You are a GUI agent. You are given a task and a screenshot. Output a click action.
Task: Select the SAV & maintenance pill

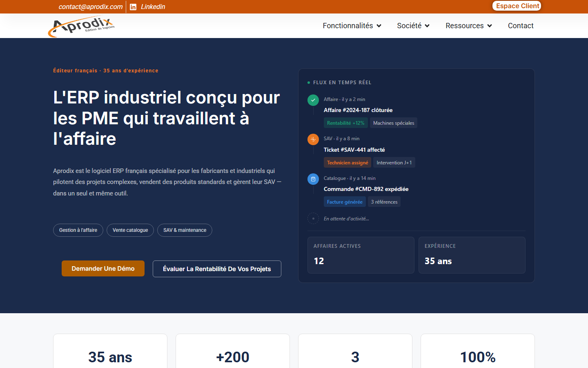point(185,230)
